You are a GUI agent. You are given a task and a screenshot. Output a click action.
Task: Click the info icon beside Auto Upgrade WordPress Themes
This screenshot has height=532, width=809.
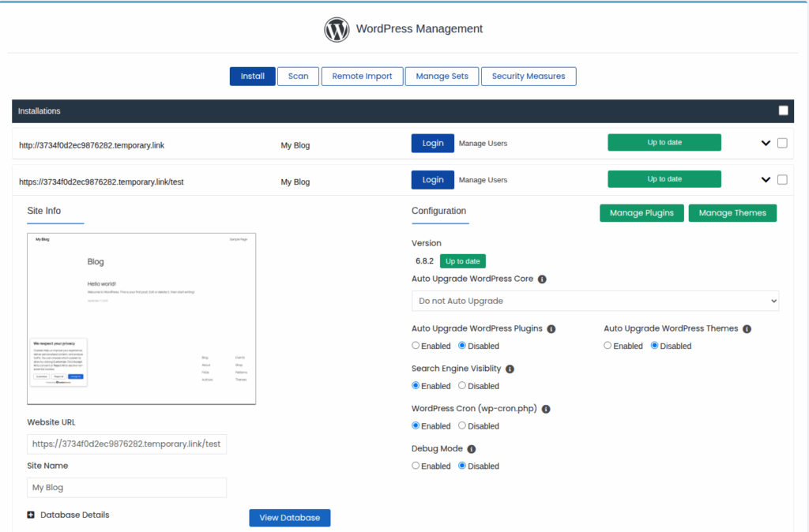point(747,328)
